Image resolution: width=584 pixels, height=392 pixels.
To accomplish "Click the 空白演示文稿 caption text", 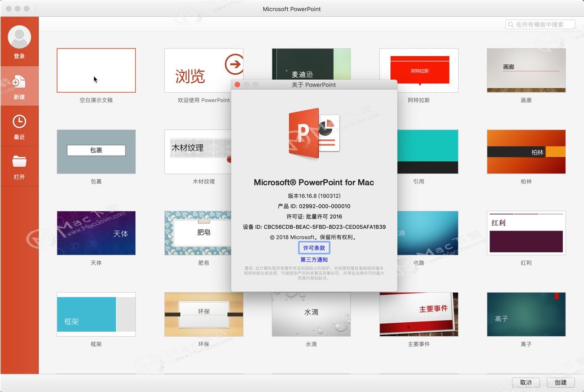I will pyautogui.click(x=96, y=100).
